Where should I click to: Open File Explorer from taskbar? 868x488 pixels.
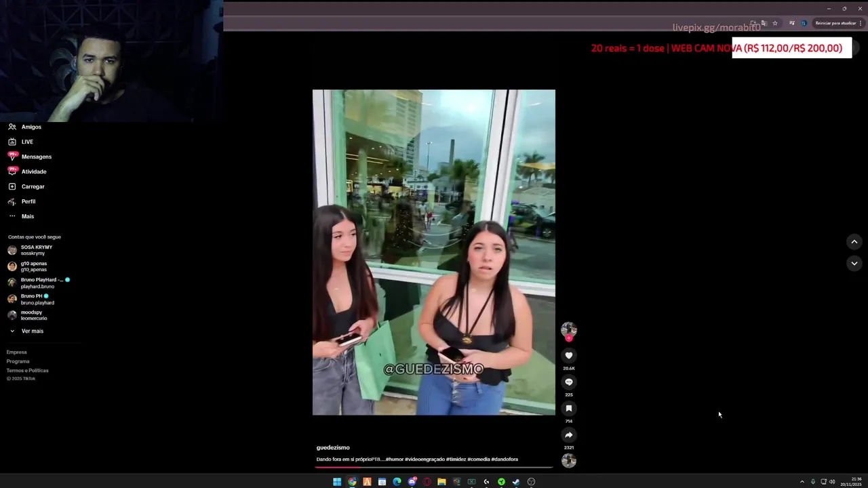click(441, 482)
